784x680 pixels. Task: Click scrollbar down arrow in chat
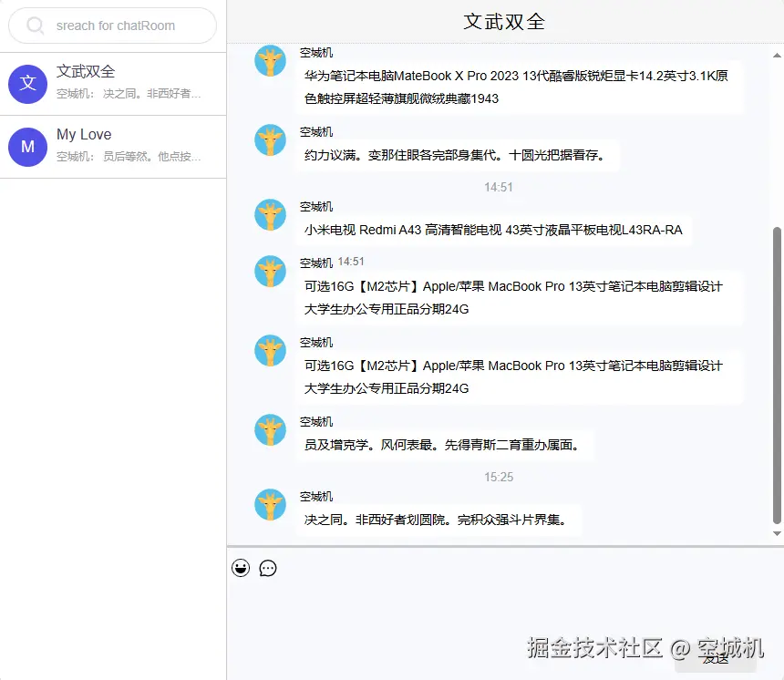(777, 533)
